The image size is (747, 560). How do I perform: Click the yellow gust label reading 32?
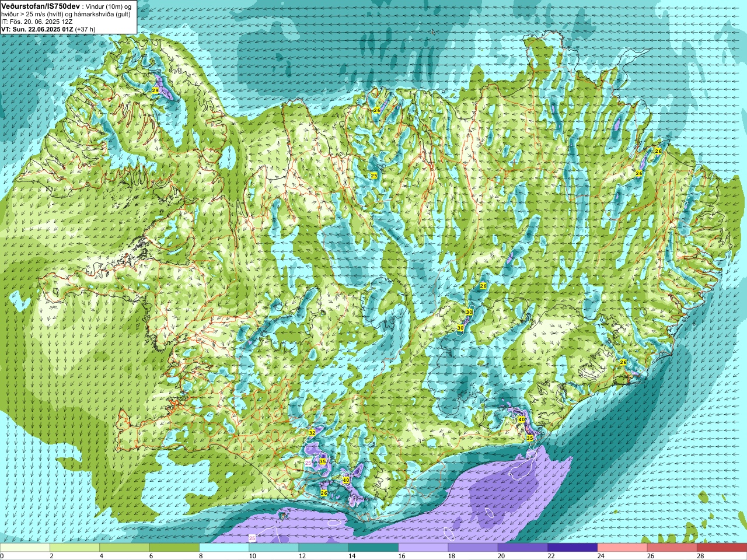point(312,432)
